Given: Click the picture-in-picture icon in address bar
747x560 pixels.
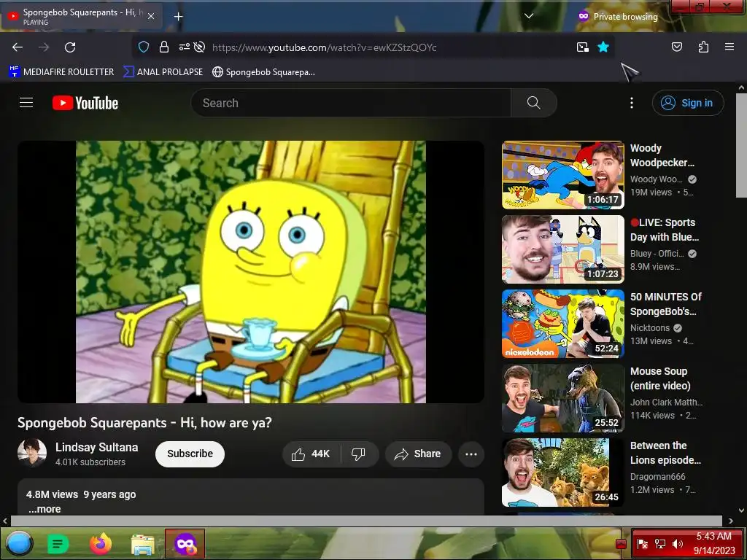Looking at the screenshot, I should click(x=583, y=47).
